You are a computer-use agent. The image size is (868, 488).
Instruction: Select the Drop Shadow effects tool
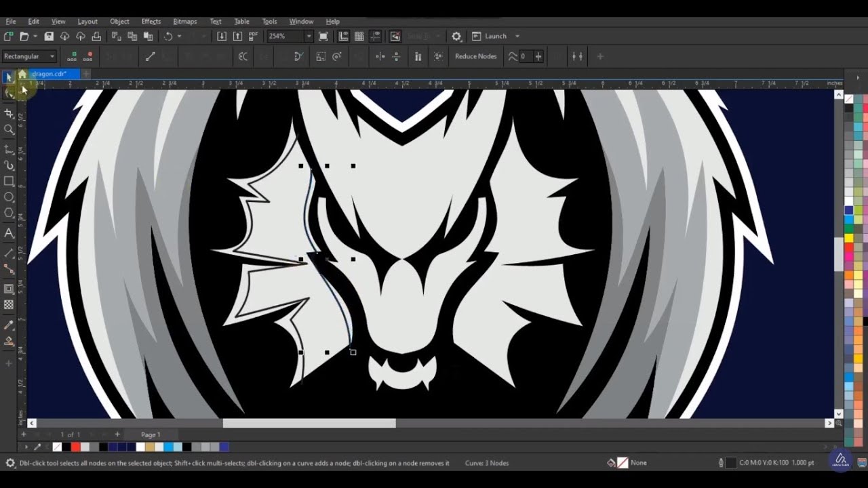(x=9, y=289)
